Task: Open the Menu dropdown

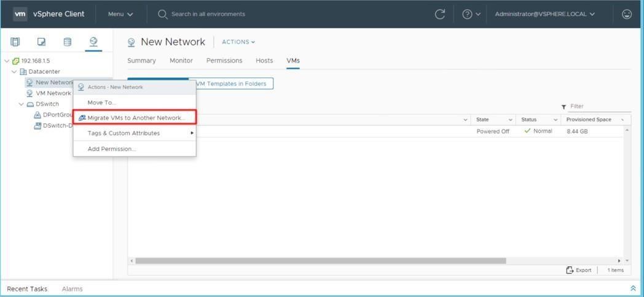Action: click(x=120, y=14)
